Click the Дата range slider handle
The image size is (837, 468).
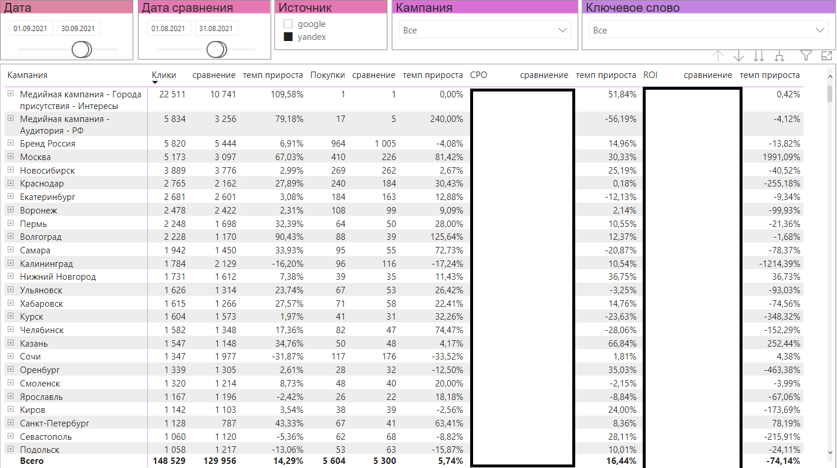82,50
